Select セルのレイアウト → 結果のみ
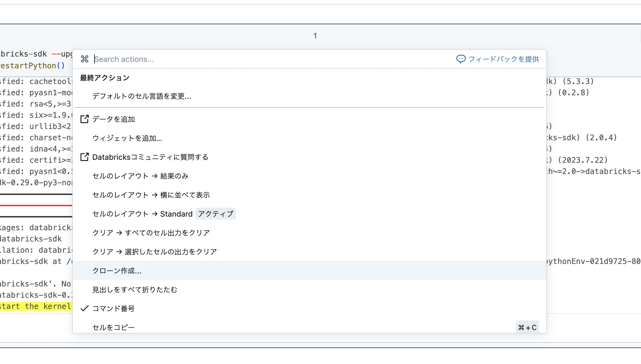641x364 pixels. pos(309,176)
